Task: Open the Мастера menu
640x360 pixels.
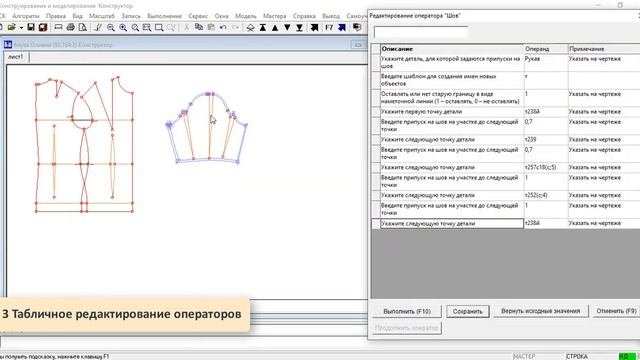Action: pos(275,16)
